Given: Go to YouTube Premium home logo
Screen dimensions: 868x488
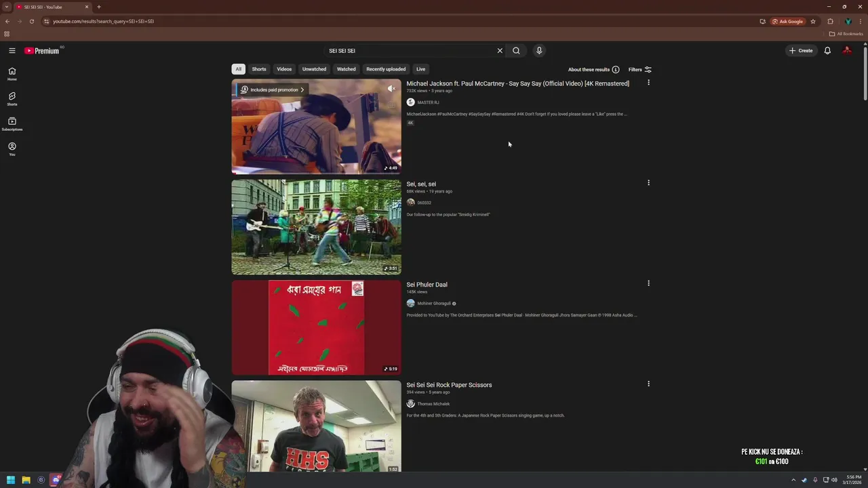Looking at the screenshot, I should click(42, 51).
